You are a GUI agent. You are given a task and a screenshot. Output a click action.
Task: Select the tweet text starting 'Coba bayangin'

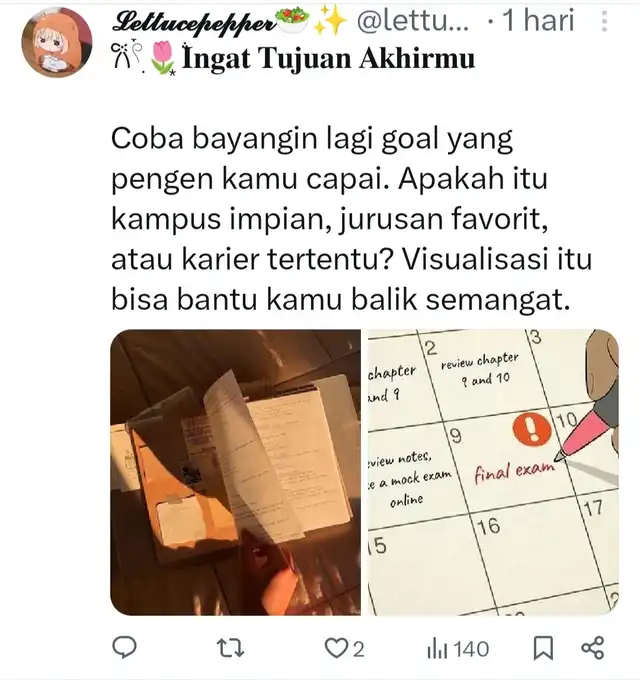351,219
